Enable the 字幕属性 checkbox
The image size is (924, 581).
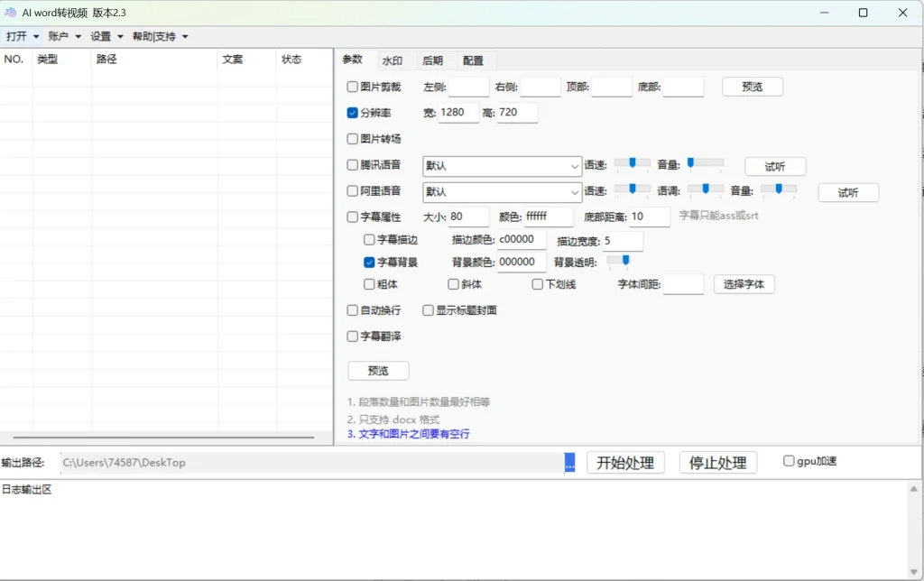click(353, 217)
